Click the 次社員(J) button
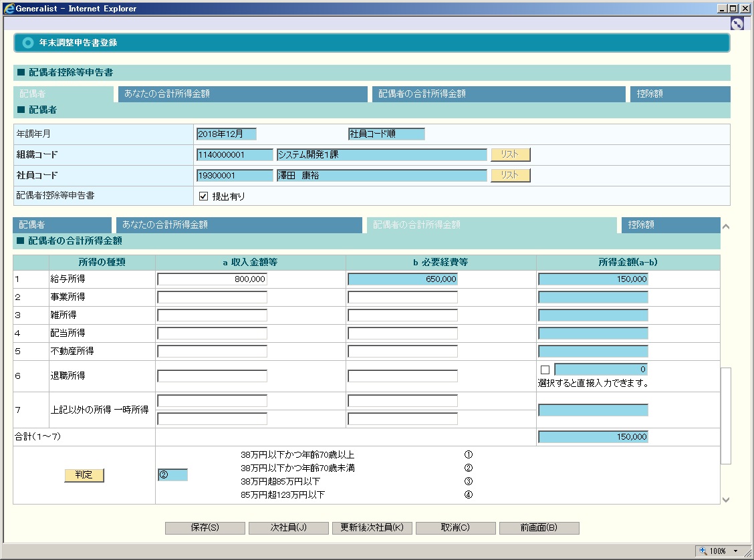This screenshot has width=754, height=560. coord(288,528)
